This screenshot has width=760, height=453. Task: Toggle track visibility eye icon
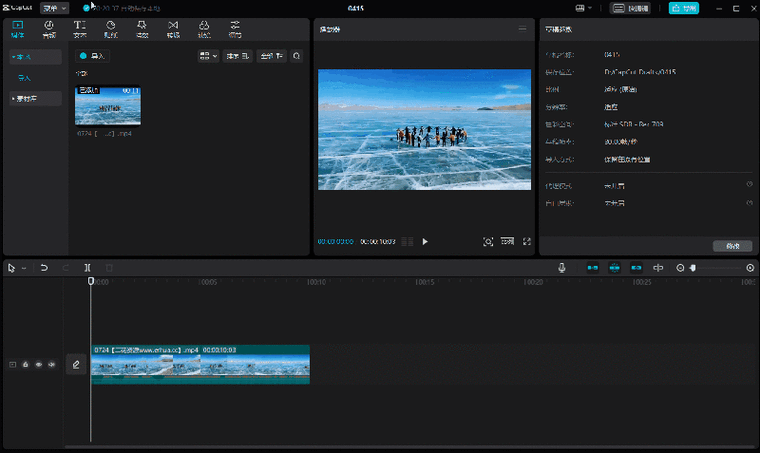tap(39, 365)
